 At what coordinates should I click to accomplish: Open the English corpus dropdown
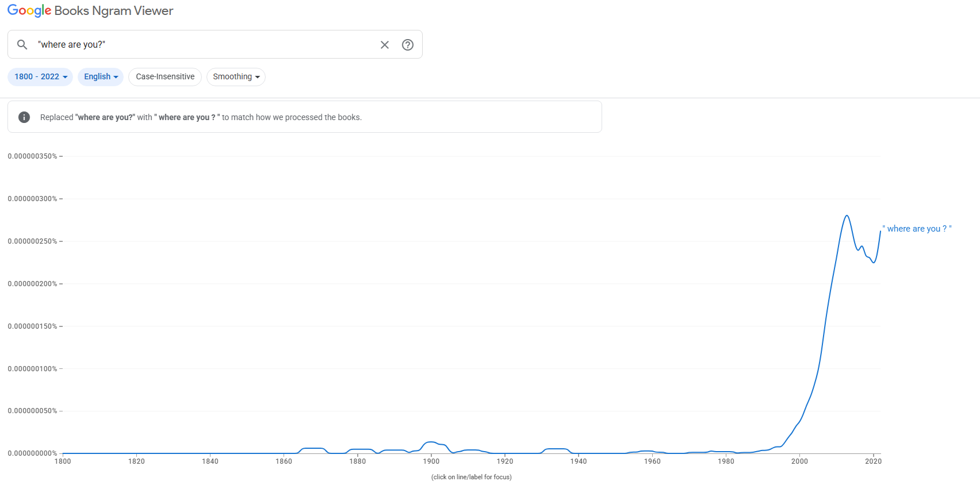coord(101,76)
